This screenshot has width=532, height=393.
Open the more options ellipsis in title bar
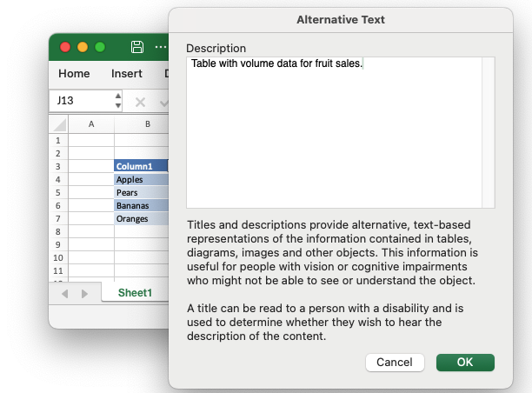[160, 47]
